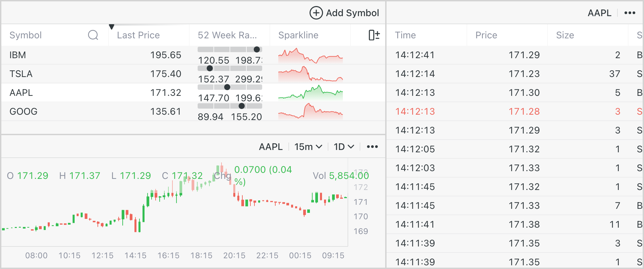Open the trades panel more options menu

tap(630, 13)
